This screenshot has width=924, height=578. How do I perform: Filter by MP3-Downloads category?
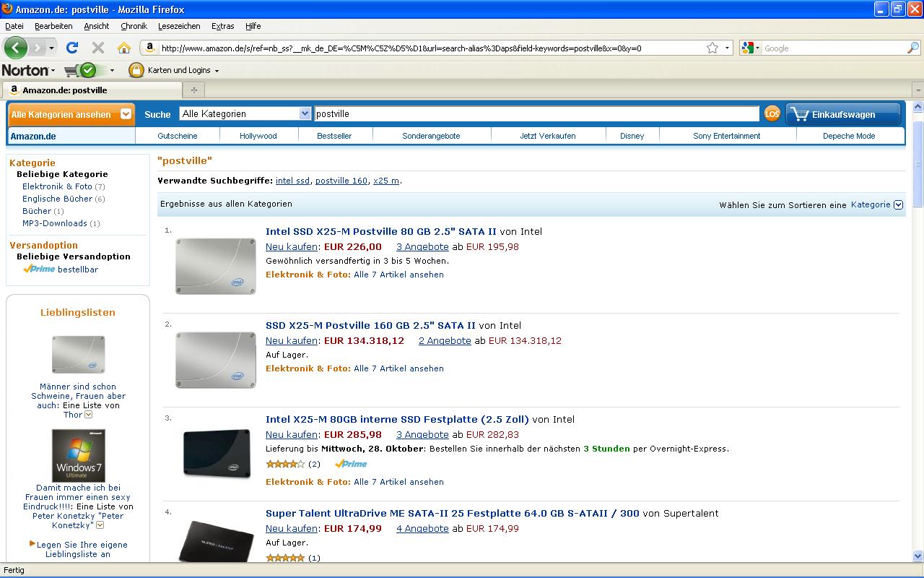coord(55,223)
